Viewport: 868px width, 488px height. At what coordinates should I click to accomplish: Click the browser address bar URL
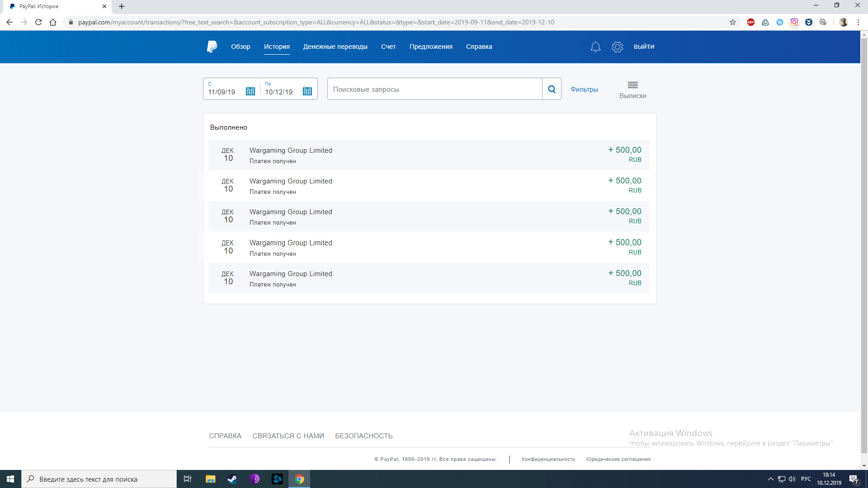tap(316, 22)
